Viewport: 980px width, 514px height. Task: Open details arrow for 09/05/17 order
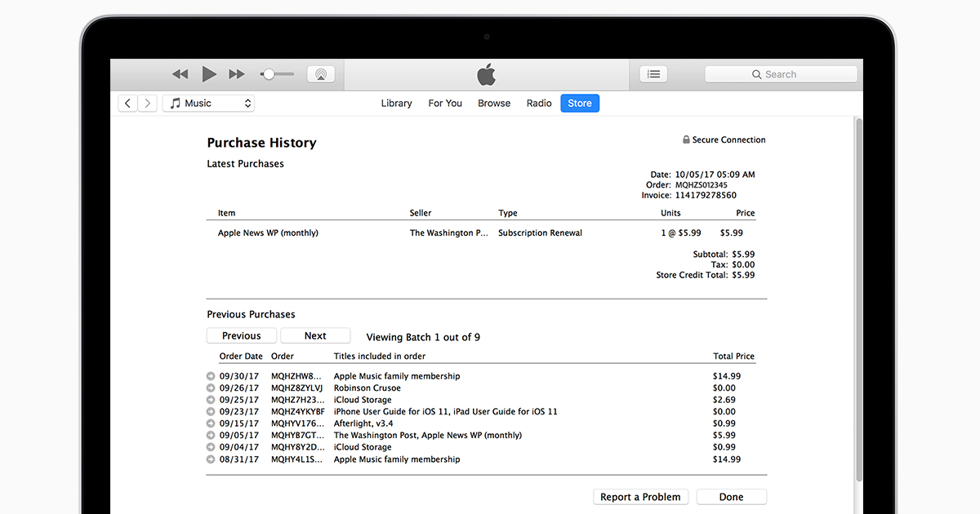[x=212, y=436]
